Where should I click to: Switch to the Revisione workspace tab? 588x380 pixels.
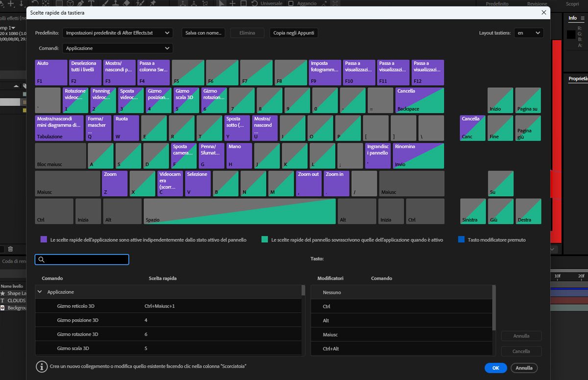pos(537,4)
